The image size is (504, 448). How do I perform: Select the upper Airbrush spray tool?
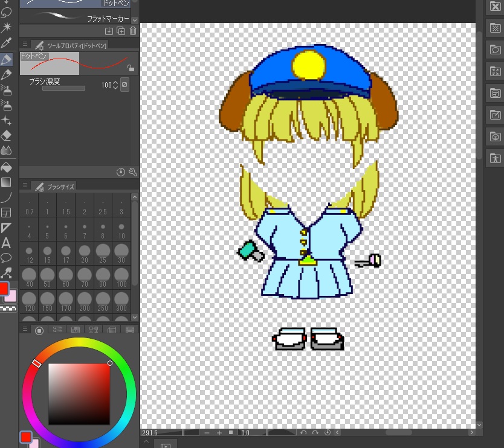[7, 90]
